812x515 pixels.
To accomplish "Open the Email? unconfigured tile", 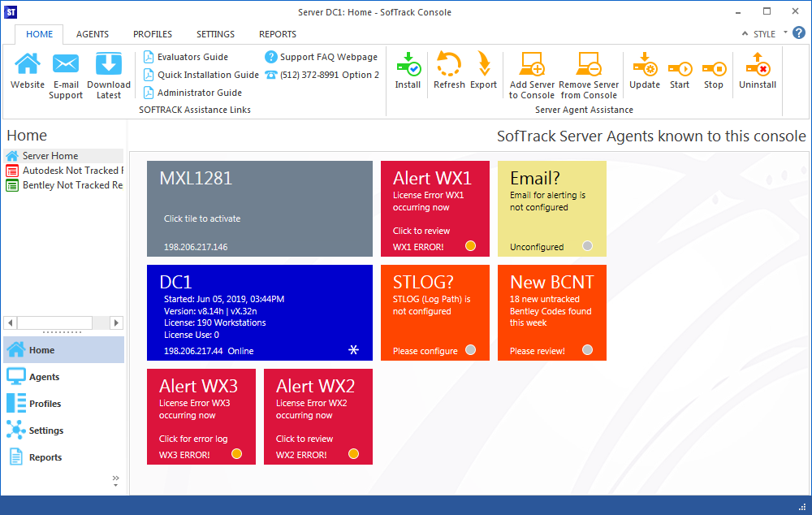I will pos(552,209).
